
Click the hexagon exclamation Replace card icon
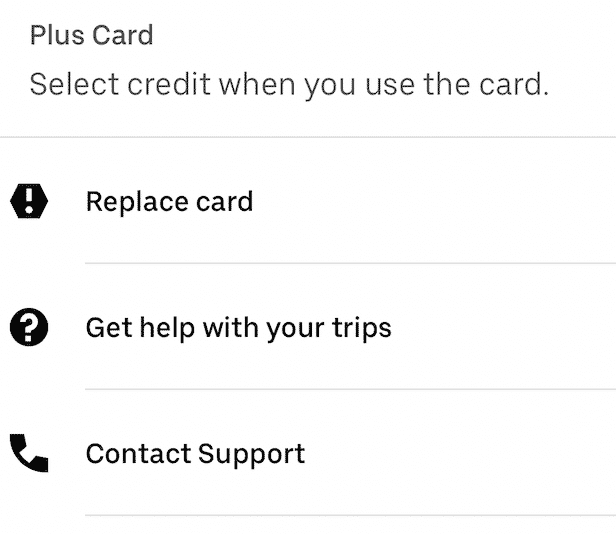(x=29, y=201)
